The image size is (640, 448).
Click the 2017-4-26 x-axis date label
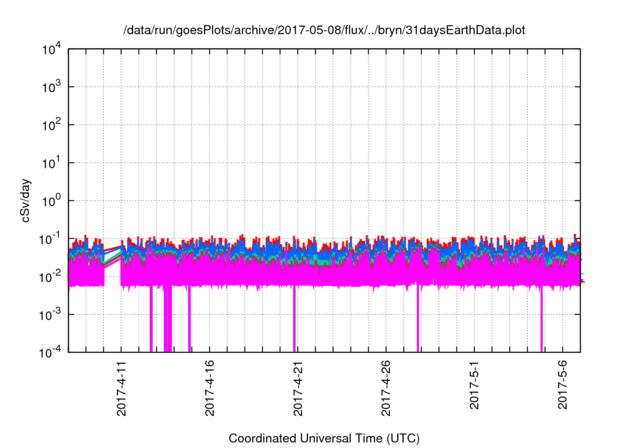click(386, 388)
